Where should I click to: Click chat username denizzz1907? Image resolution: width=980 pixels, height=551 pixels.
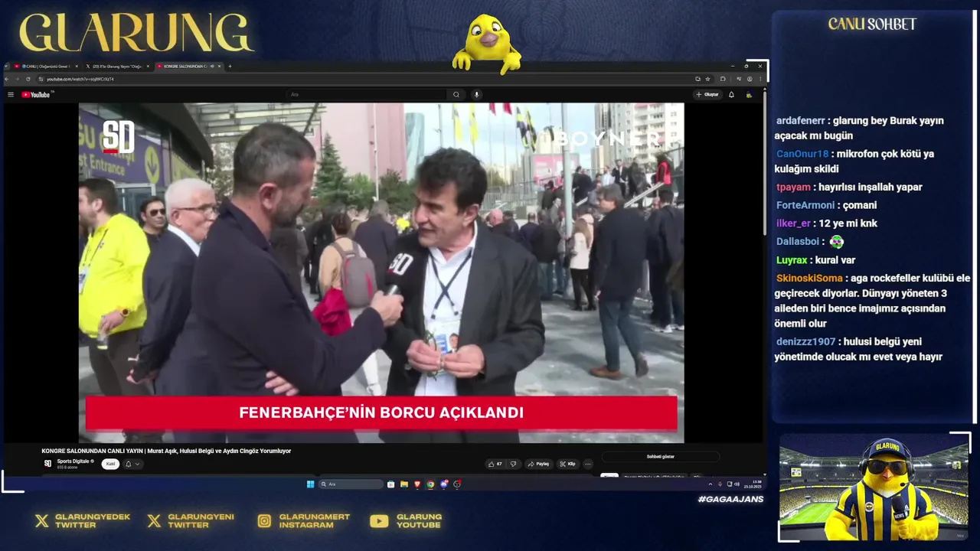[805, 342]
